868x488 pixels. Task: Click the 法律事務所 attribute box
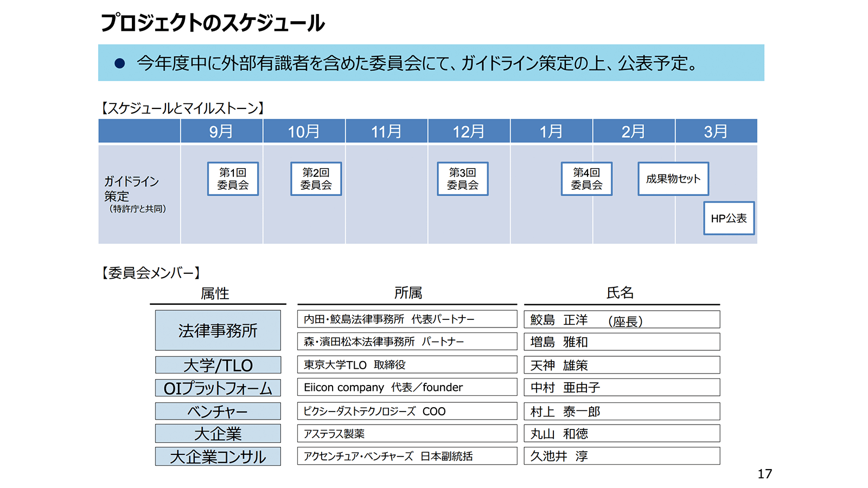pos(218,330)
